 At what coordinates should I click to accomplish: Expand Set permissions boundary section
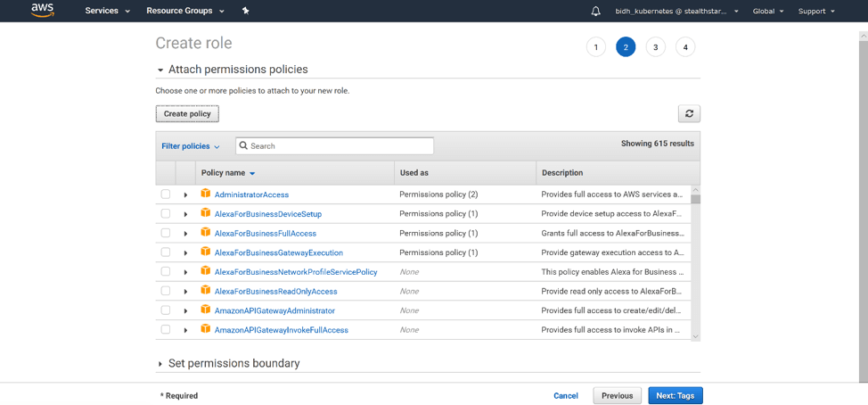(x=160, y=364)
